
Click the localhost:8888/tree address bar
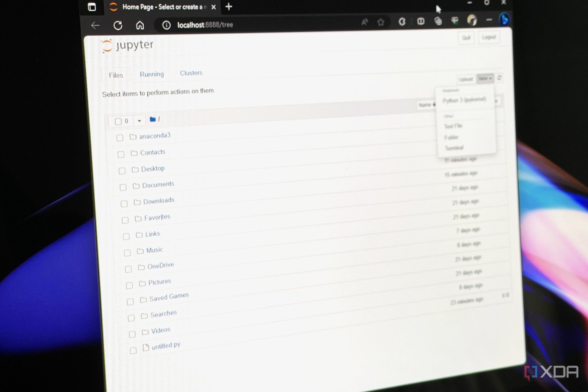[205, 25]
